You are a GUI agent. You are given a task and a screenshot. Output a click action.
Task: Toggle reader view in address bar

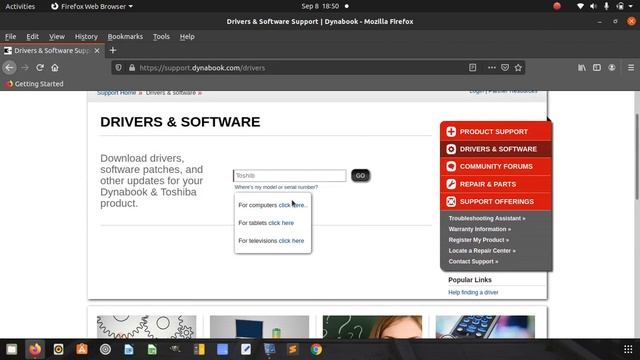pyautogui.click(x=472, y=68)
